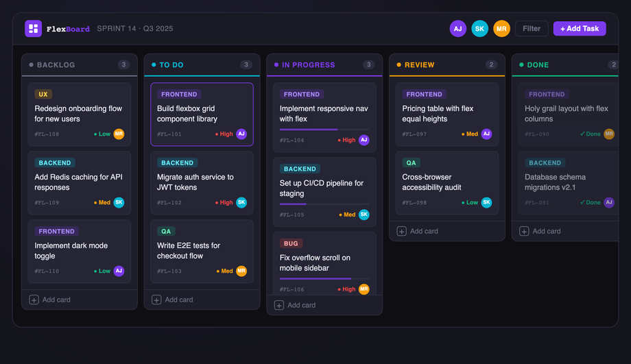Open the Migrate auth service to JWT card

(x=202, y=182)
